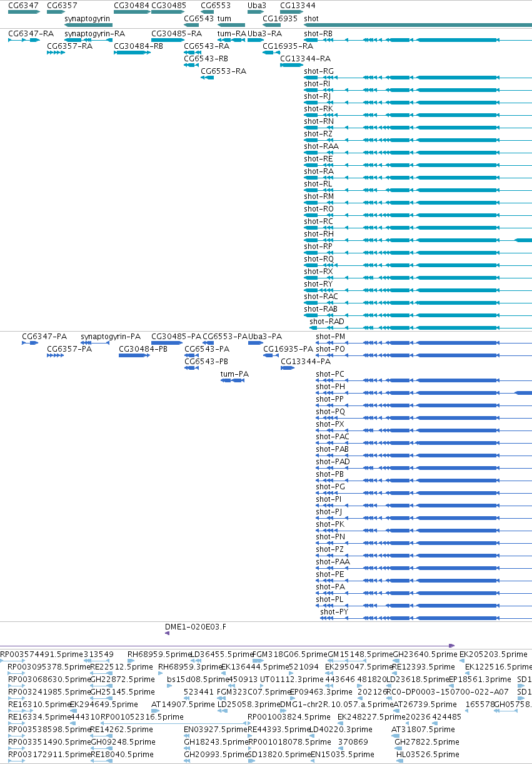Select the shot-RAD transcript label
This screenshot has height=764, width=532.
[x=327, y=322]
